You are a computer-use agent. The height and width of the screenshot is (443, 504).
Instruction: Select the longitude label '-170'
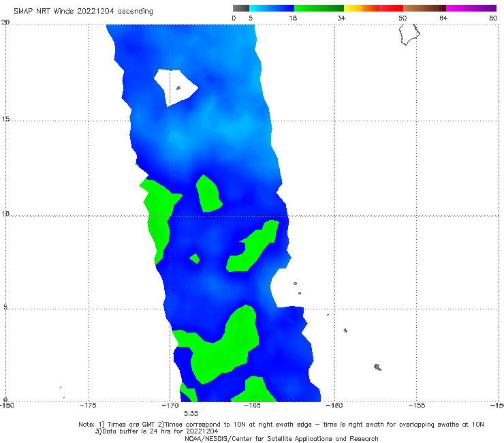click(x=170, y=406)
